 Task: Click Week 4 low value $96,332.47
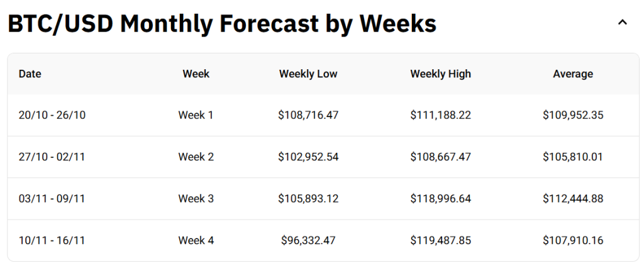308,240
